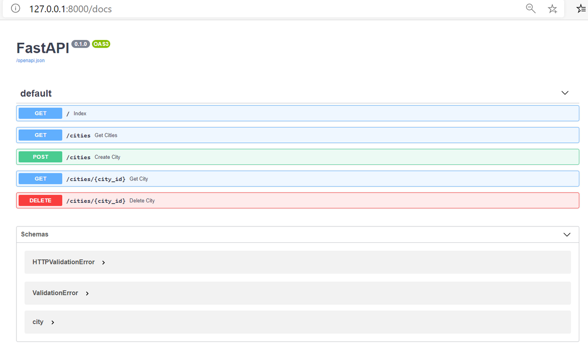Image resolution: width=588 pixels, height=364 pixels.
Task: Click the default section heading
Action: (x=36, y=93)
